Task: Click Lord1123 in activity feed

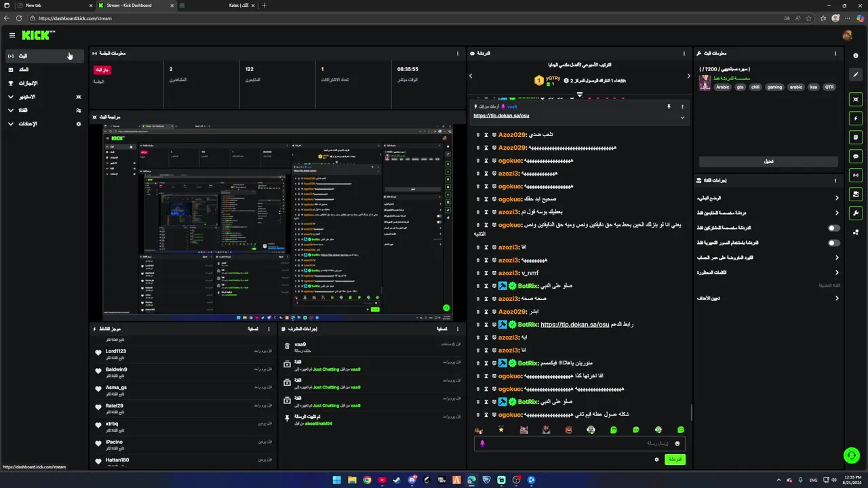Action: (x=116, y=351)
